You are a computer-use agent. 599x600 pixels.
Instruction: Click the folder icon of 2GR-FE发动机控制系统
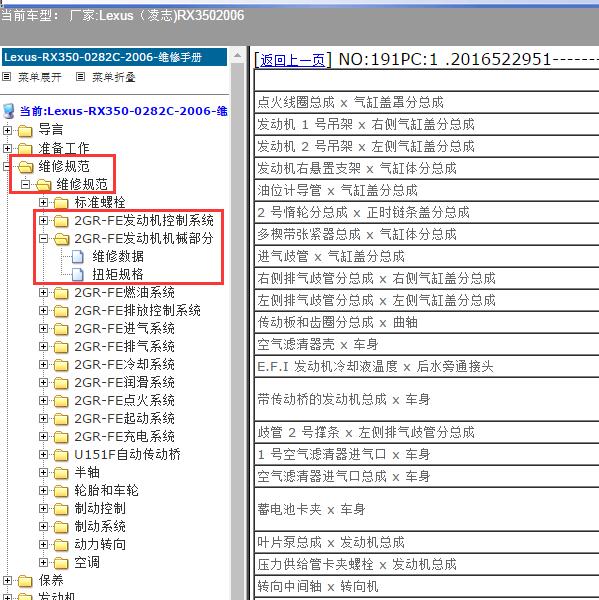61,221
